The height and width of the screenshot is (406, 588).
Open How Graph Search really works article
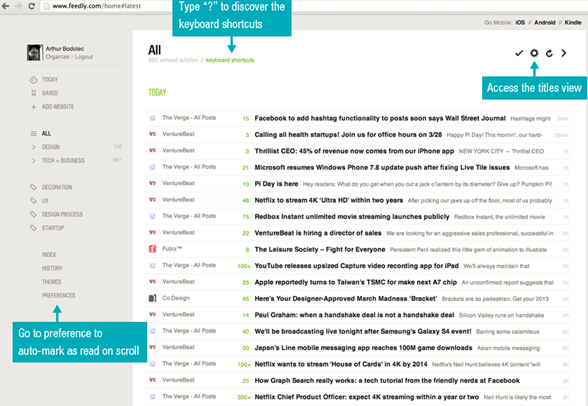click(x=387, y=381)
